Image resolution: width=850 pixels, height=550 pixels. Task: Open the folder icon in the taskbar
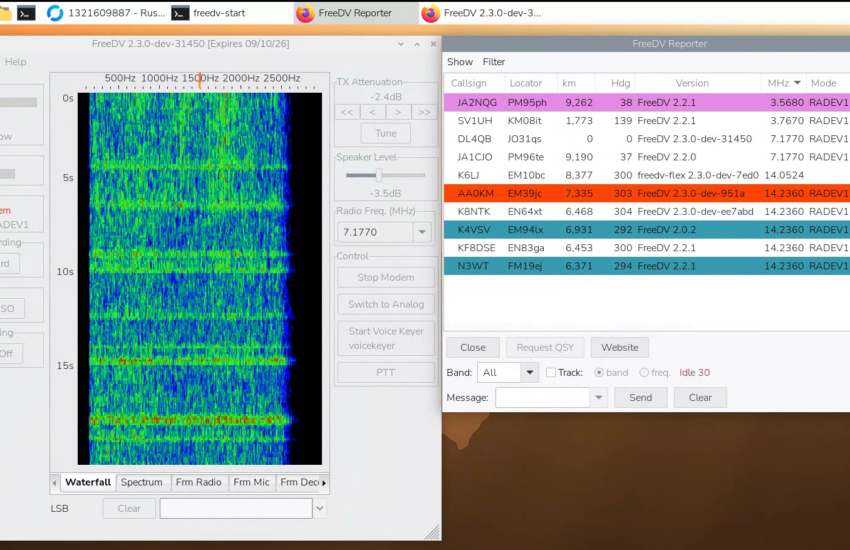[5, 13]
